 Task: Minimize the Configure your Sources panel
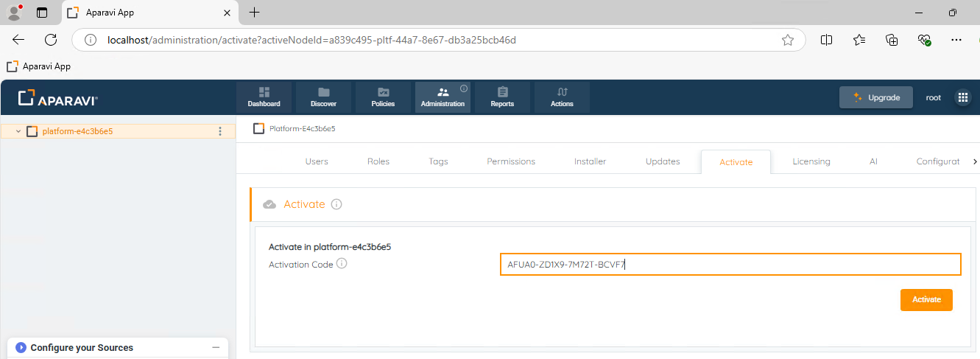point(216,347)
